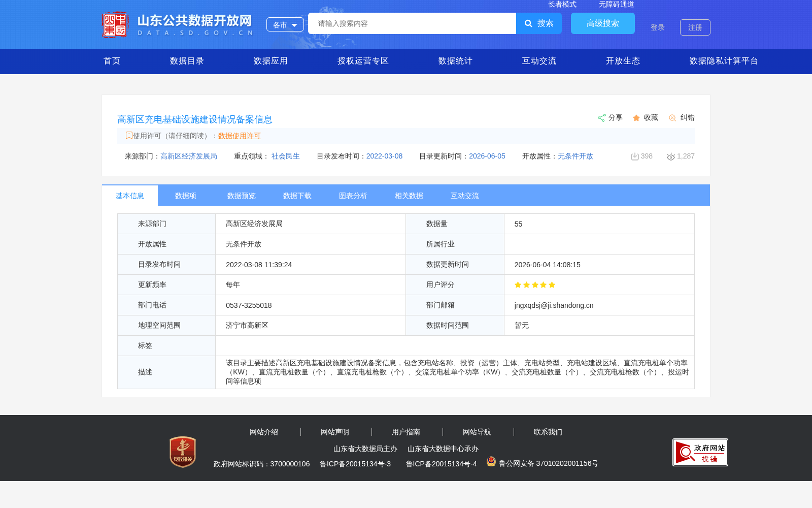Open 开放生态 navigation item
This screenshot has width=812, height=508.
click(623, 61)
